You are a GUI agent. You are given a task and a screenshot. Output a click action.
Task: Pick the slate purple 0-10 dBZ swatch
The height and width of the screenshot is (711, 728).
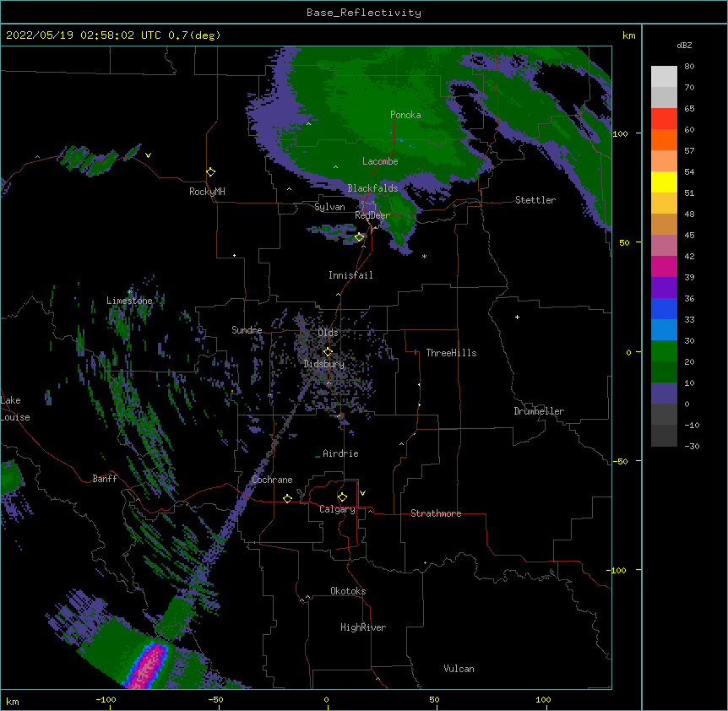(x=664, y=393)
